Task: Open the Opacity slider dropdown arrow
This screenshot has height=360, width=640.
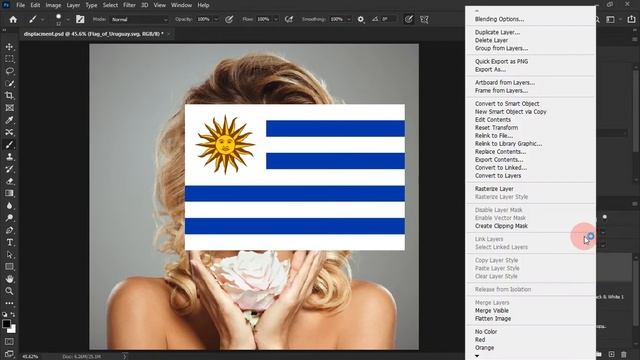Action: point(216,19)
